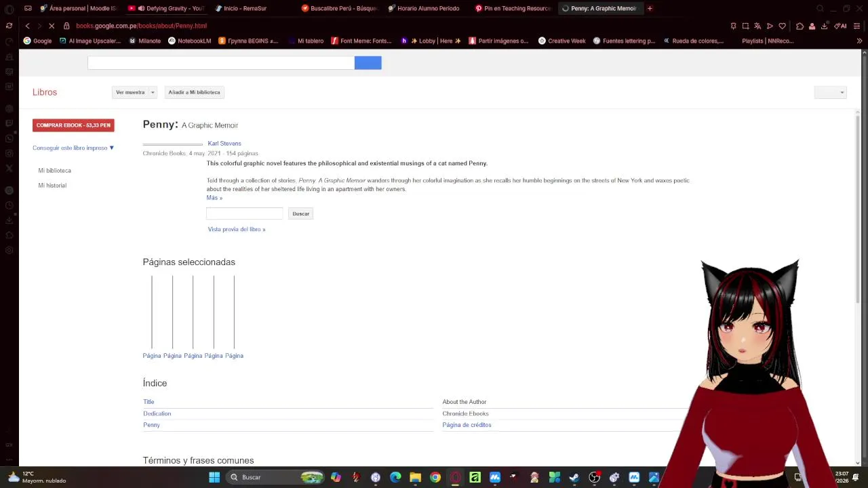Image resolution: width=868 pixels, height=488 pixels.
Task: Click the blue search button
Action: [368, 63]
